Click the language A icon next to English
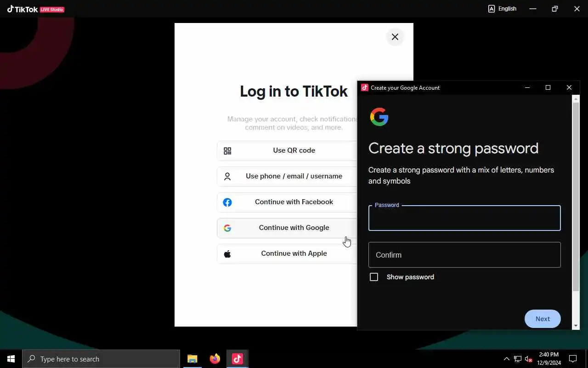 pyautogui.click(x=492, y=9)
